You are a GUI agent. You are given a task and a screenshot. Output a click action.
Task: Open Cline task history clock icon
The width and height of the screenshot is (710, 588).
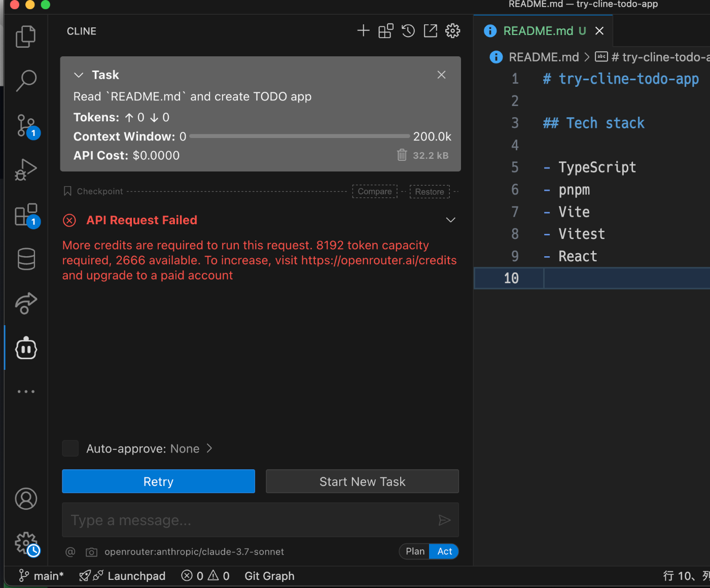(408, 31)
